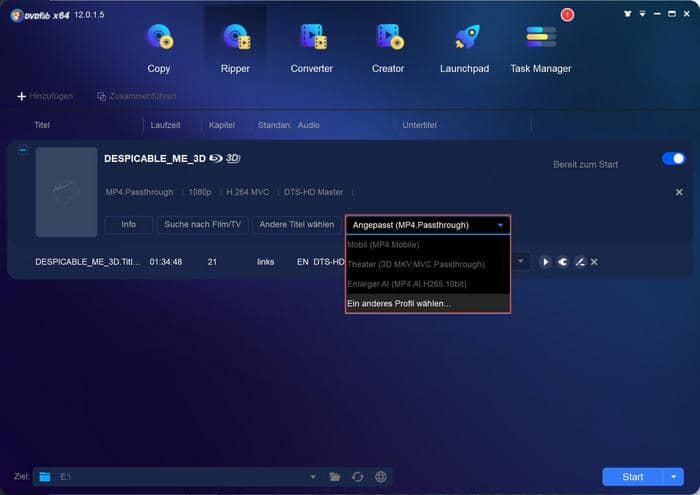Click the DTS-HD Master audio label
Image resolution: width=700 pixels, height=495 pixels.
tap(313, 192)
